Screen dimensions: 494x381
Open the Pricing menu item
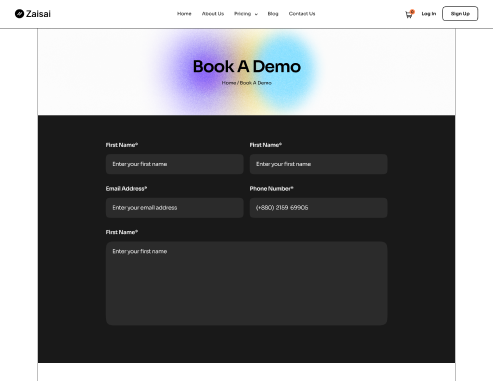click(x=242, y=14)
